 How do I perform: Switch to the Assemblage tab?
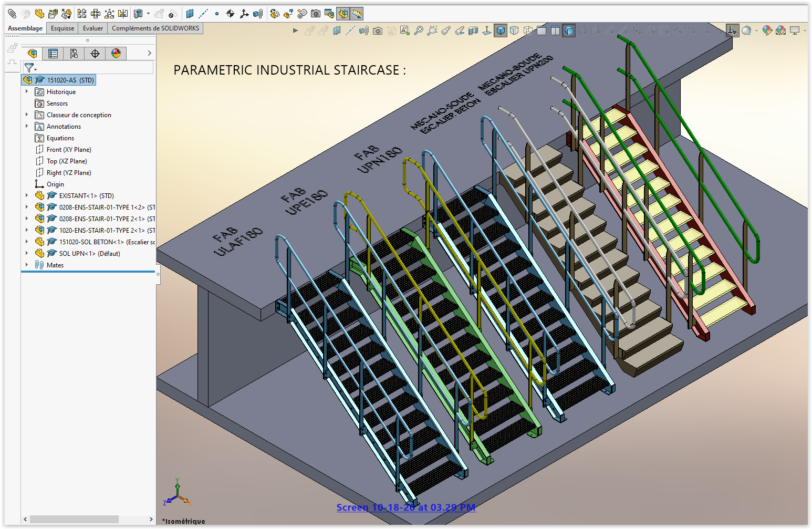(x=25, y=28)
